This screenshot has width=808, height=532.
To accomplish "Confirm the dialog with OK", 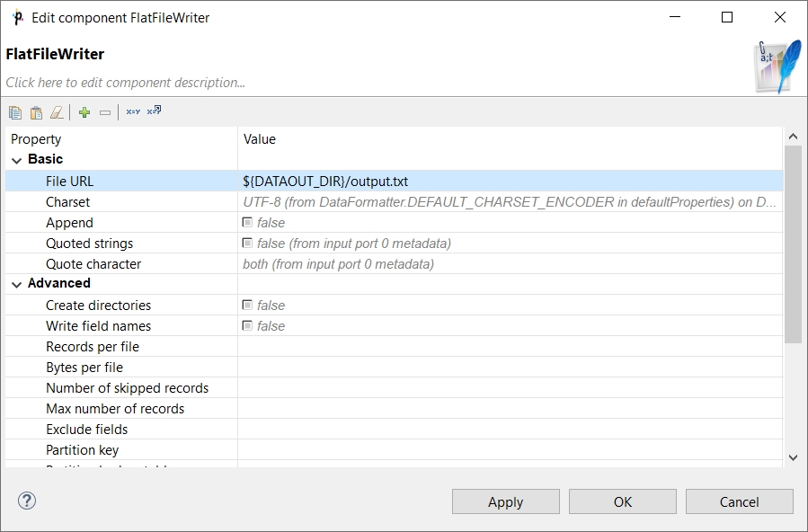I will pyautogui.click(x=623, y=501).
